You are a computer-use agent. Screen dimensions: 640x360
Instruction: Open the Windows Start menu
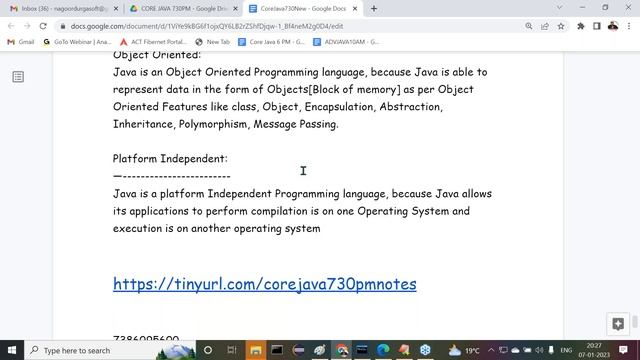(x=12, y=350)
